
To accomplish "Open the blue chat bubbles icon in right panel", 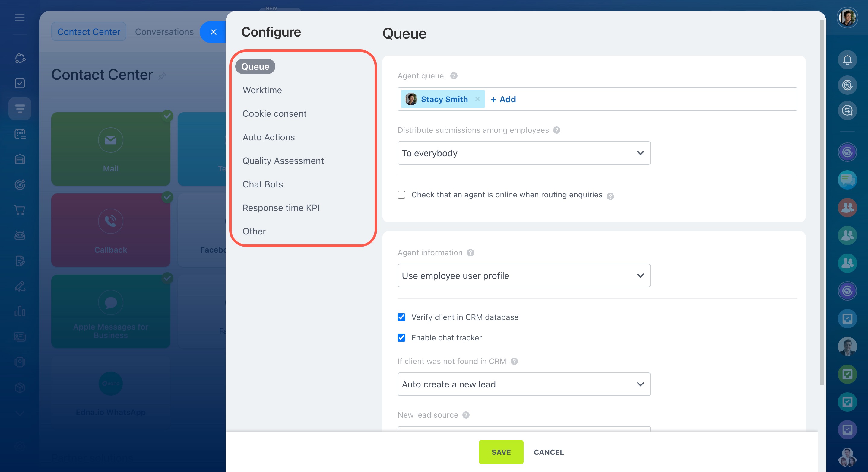I will pyautogui.click(x=847, y=180).
